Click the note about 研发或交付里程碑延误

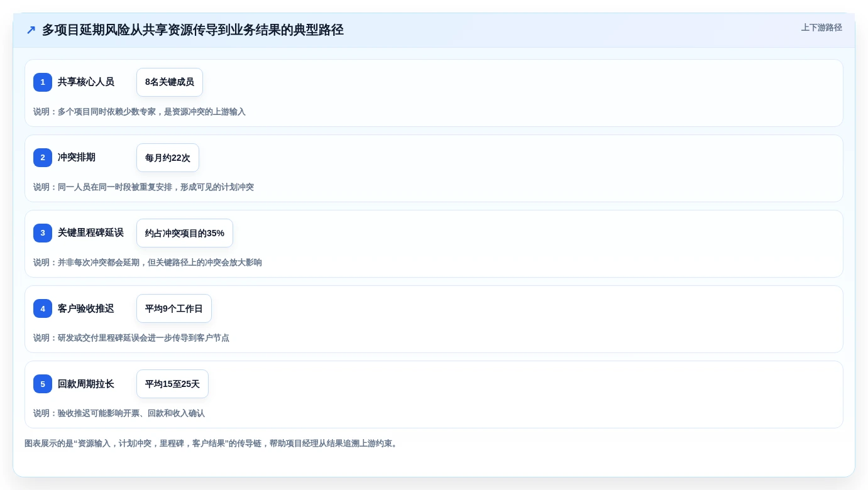pyautogui.click(x=131, y=338)
